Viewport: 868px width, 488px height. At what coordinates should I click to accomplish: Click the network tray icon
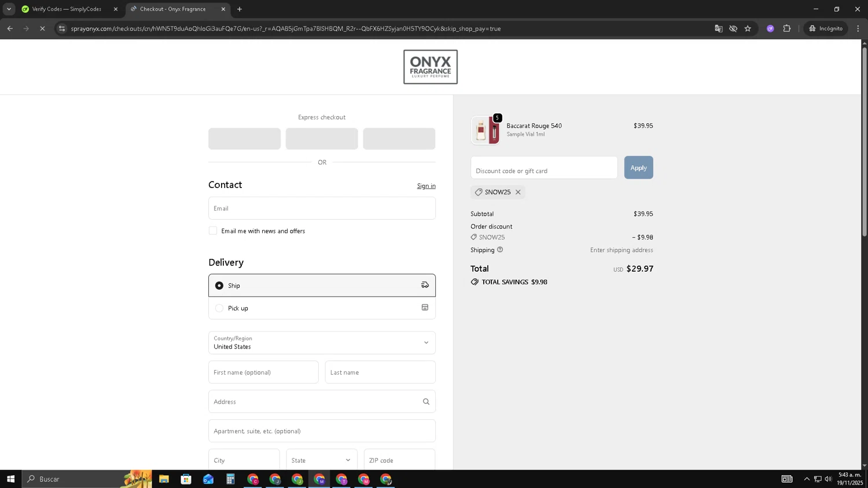pyautogui.click(x=818, y=479)
